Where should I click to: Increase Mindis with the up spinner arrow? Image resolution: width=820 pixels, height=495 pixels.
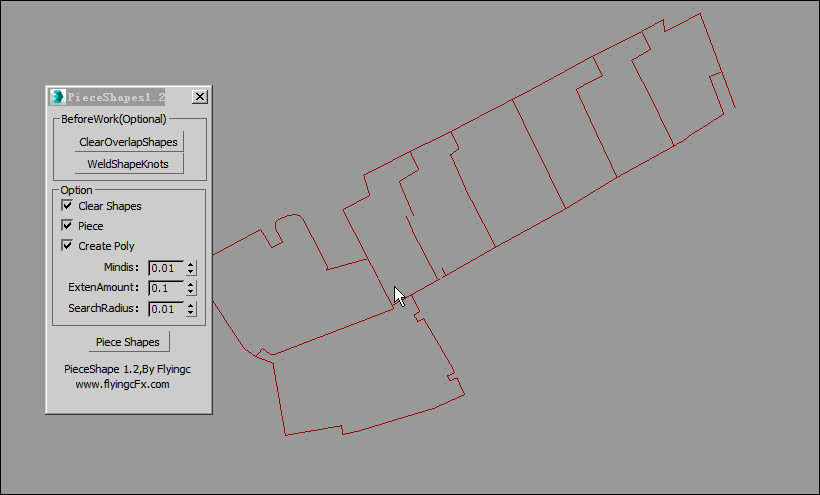(191, 264)
